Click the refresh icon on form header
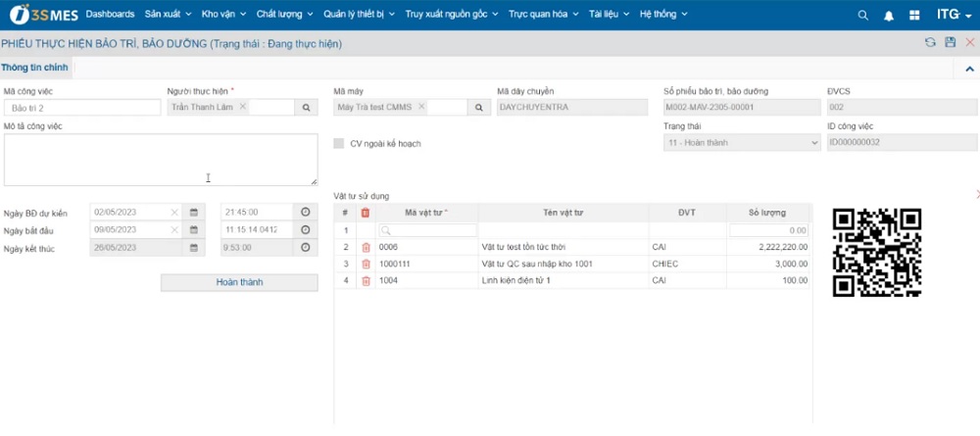Screen dimensions: 980x436 pos(930,42)
